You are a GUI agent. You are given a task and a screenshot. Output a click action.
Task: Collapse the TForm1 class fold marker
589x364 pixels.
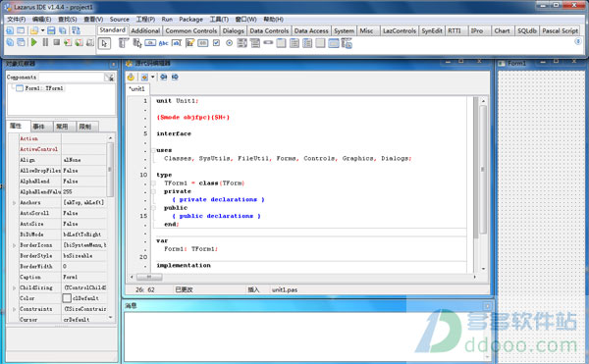[x=153, y=183]
